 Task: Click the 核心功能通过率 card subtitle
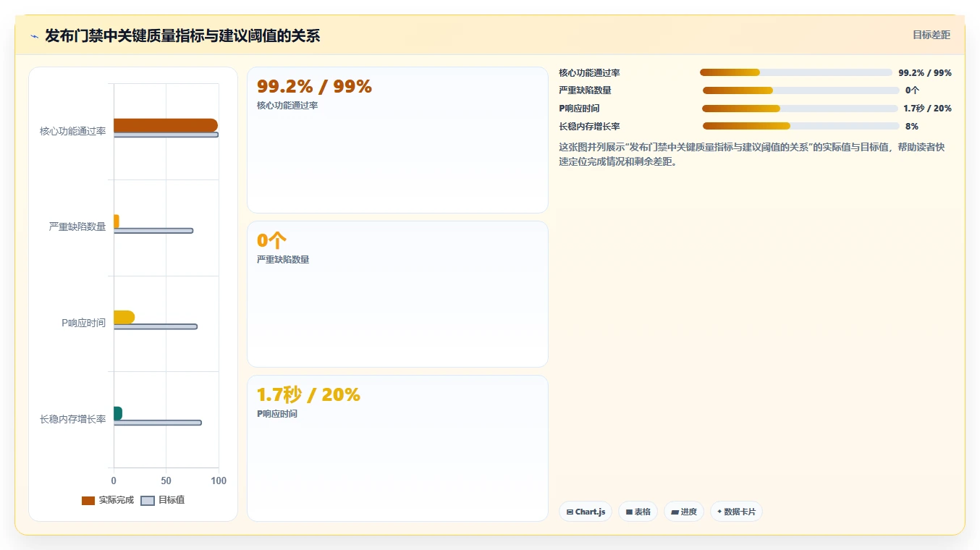point(287,106)
